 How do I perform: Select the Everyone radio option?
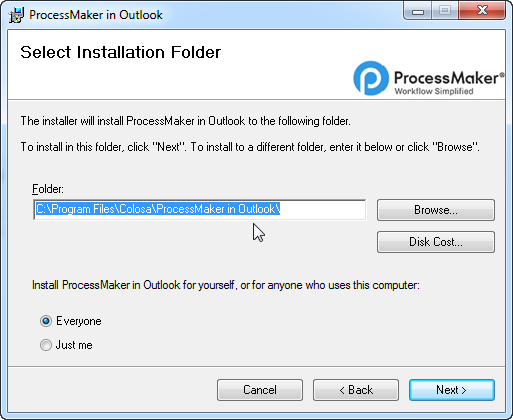pos(46,321)
